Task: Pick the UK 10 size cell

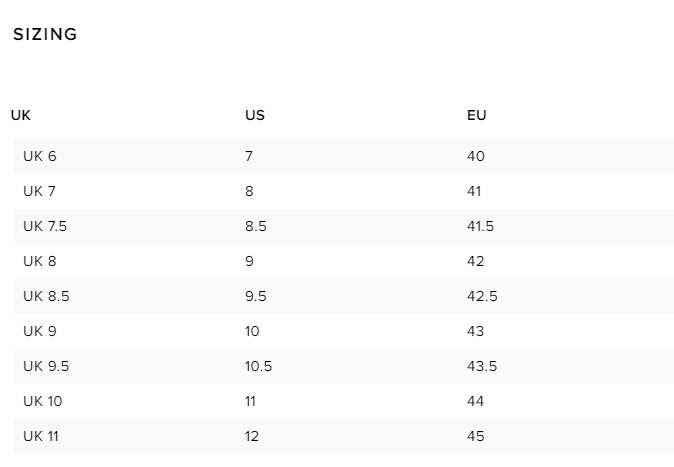Action: 43,401
